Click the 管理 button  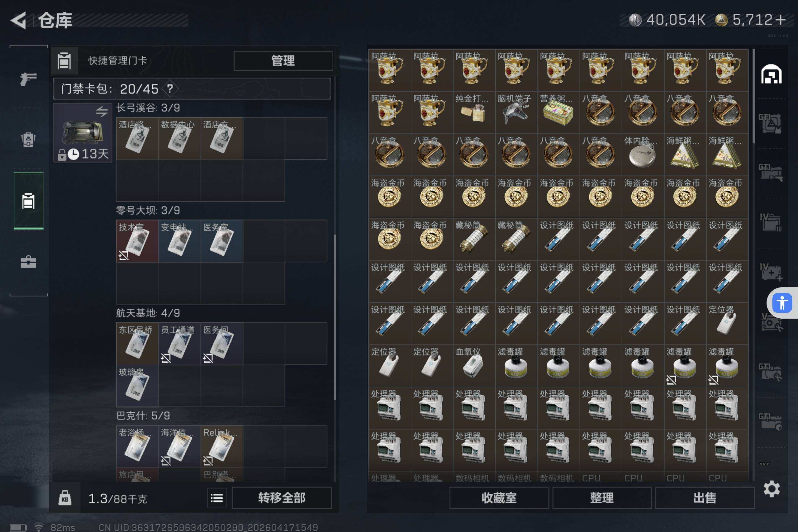[283, 61]
